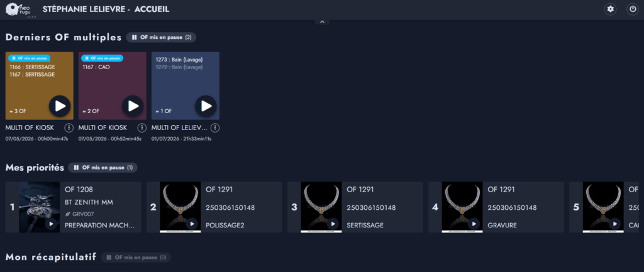Toggle paused OF filter in Derniers OF multiples

(162, 37)
